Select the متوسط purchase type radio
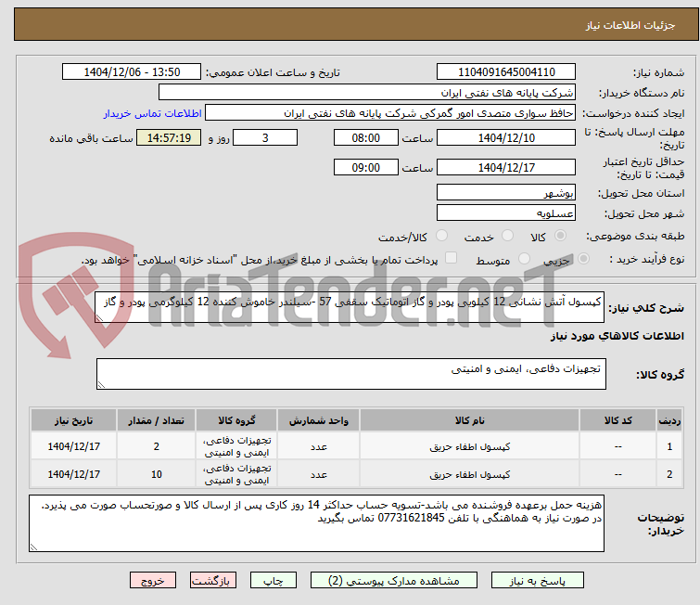The width and height of the screenshot is (700, 605). click(x=524, y=258)
